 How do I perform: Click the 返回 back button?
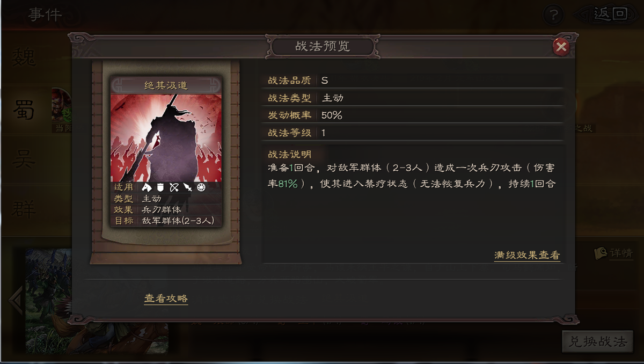[605, 14]
